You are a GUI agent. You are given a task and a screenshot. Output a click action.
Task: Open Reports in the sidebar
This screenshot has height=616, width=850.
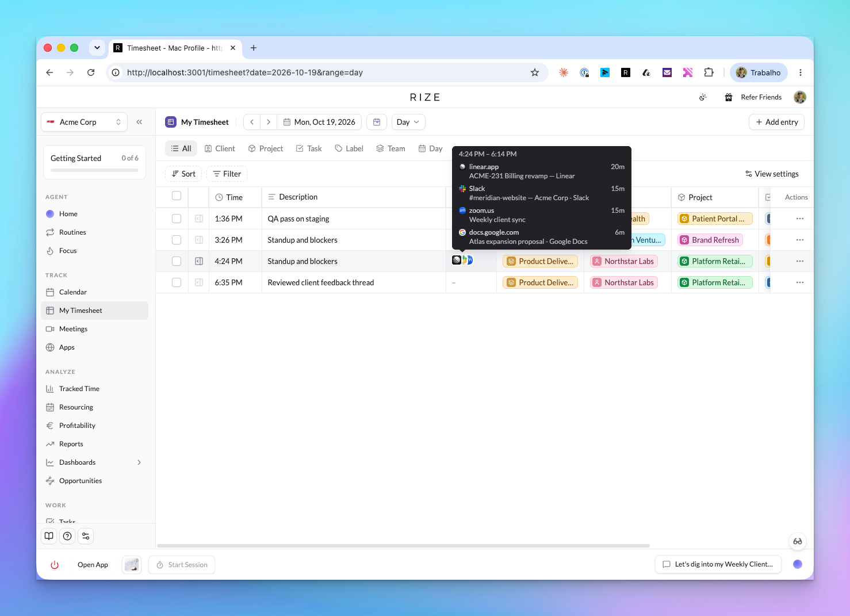click(x=94, y=444)
